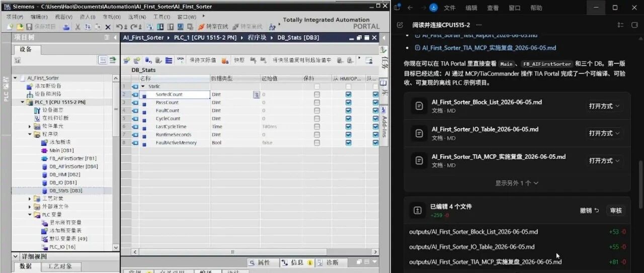Expand the 软件单元 software units node
Image resolution: width=644 pixels, height=273 pixels.
point(30,126)
